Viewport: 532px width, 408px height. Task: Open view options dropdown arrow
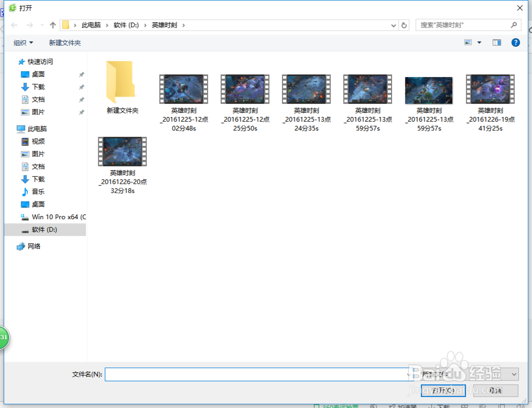click(x=479, y=43)
